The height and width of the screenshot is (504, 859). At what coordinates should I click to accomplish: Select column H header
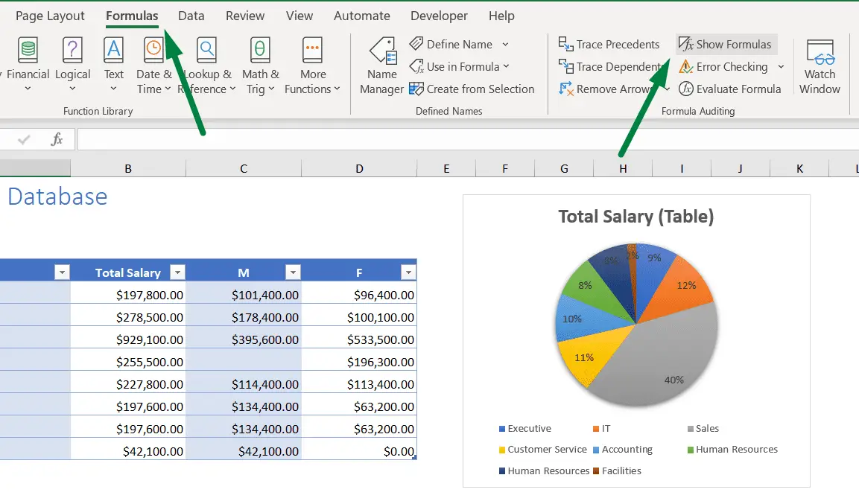click(x=623, y=168)
